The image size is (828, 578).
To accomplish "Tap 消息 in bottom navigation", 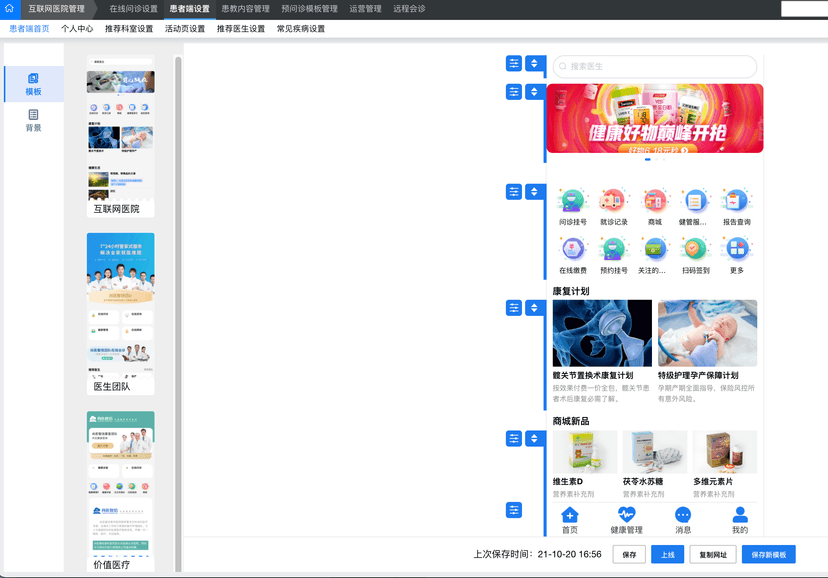I will tap(683, 520).
